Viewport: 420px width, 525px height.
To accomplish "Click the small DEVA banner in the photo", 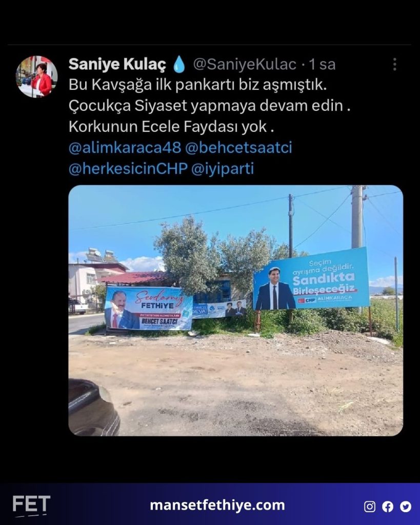I will [x=219, y=309].
